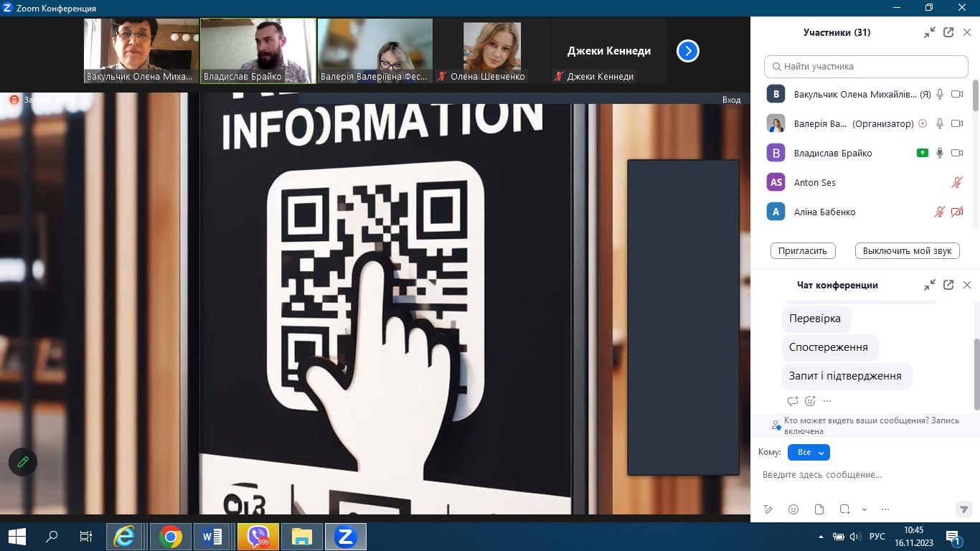Pop out the Чат конференции panel
980x551 pixels.
pos(948,285)
